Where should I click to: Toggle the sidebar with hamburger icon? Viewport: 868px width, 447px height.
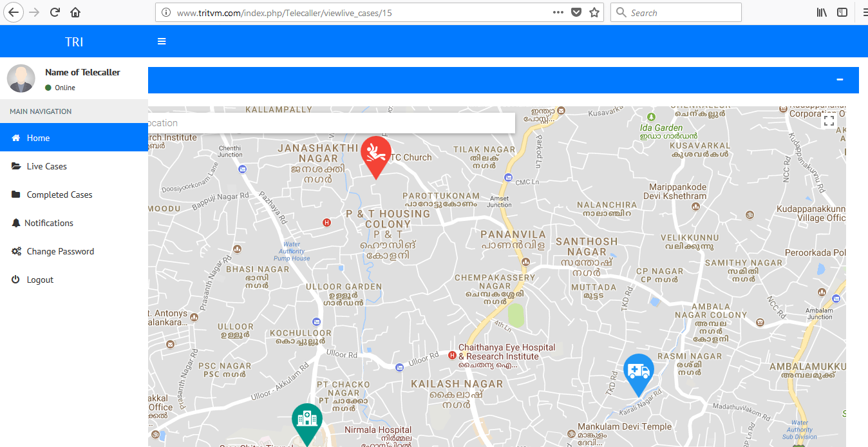[x=162, y=41]
